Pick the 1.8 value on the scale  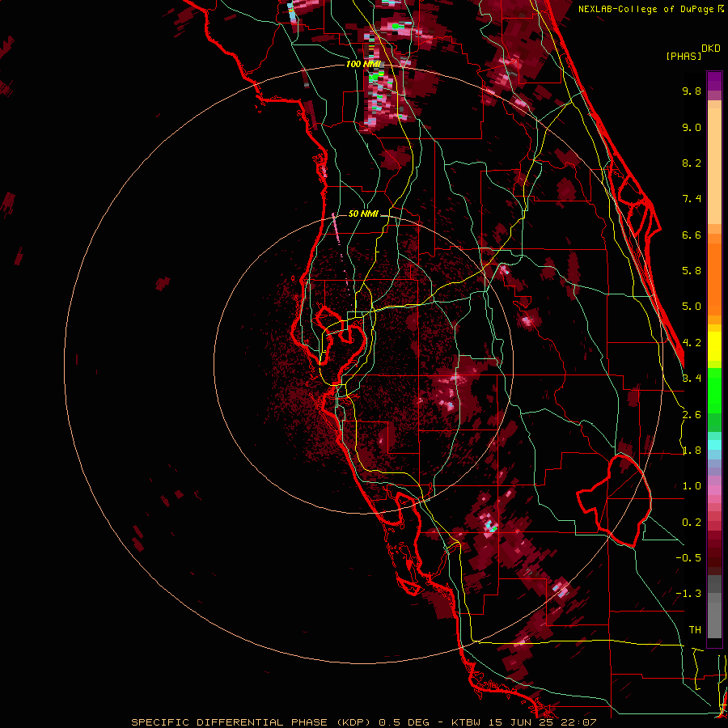(692, 451)
